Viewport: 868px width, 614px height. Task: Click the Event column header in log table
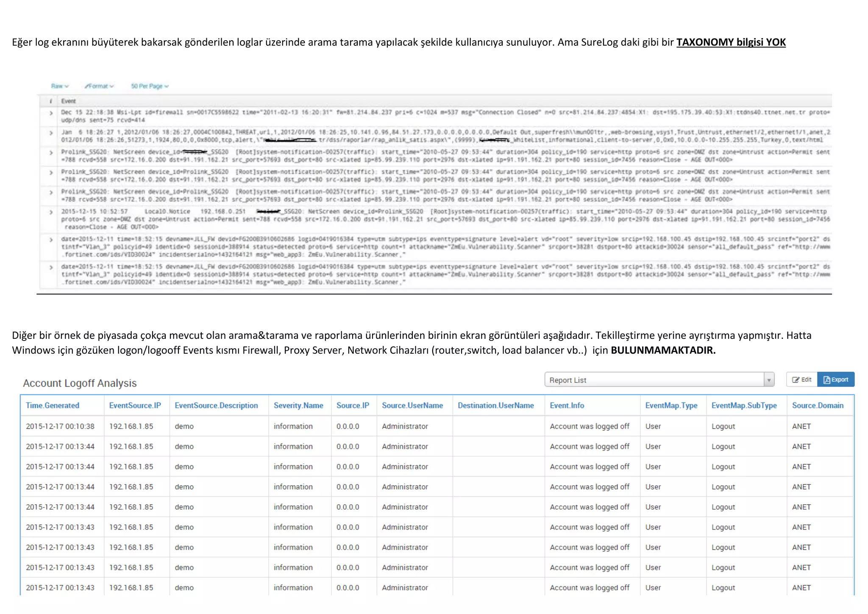[x=68, y=101]
